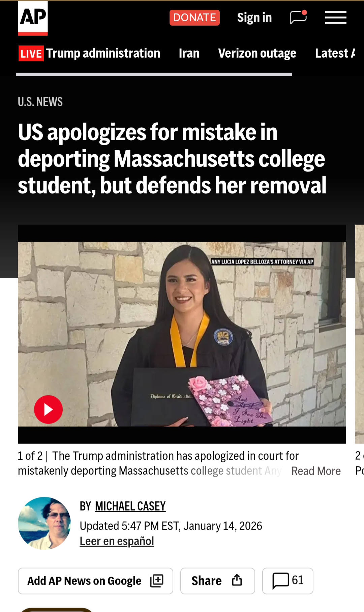Click the add-to-Google plus icon
Viewport: 364px width, 612px height.
pyautogui.click(x=157, y=581)
